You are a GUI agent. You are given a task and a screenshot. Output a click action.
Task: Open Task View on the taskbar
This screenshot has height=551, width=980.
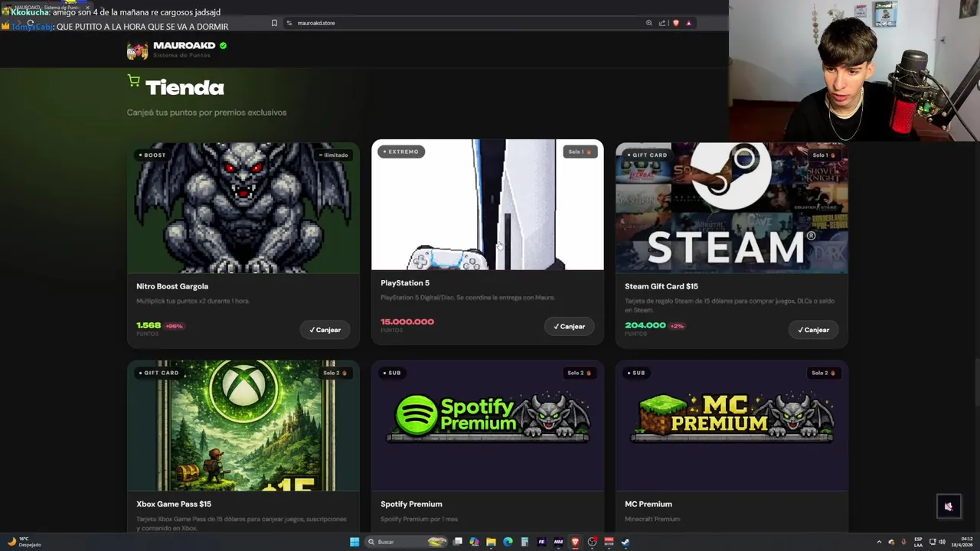tap(457, 542)
